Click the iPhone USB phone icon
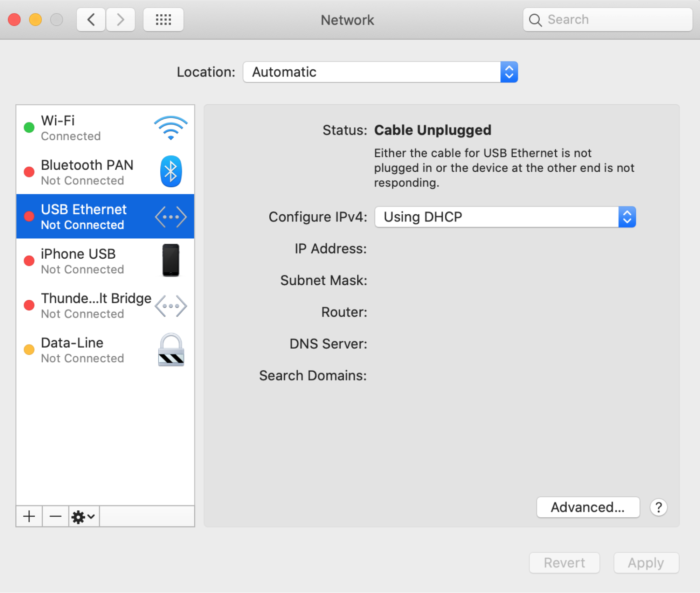This screenshot has height=593, width=700. pyautogui.click(x=171, y=260)
